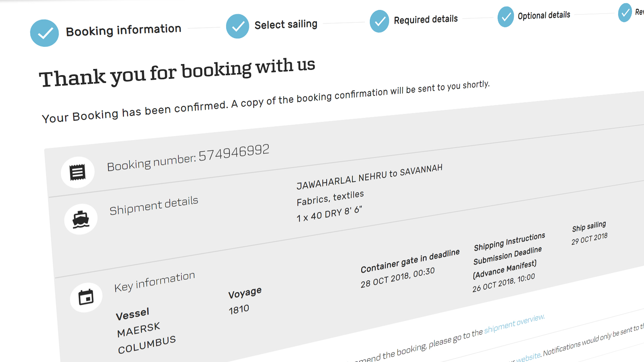
Task: Jump to the Optional details step
Action: click(x=544, y=15)
